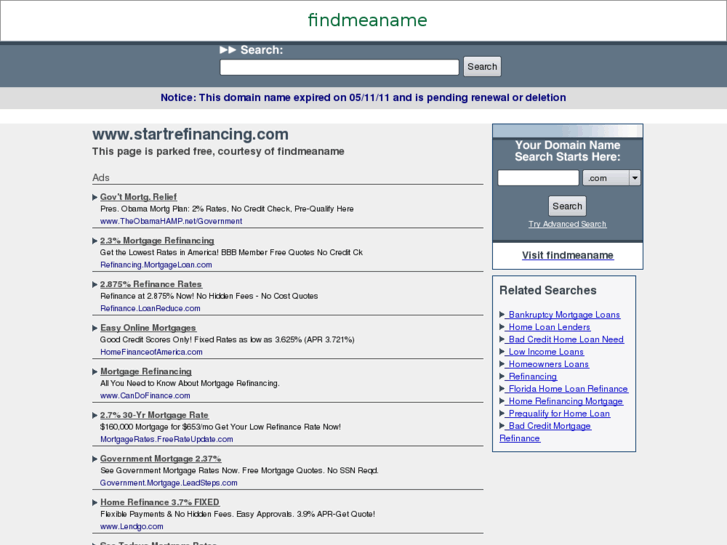Open Bankruptcy Mortgage Loans related search
The width and height of the screenshot is (727, 545).
coord(564,314)
